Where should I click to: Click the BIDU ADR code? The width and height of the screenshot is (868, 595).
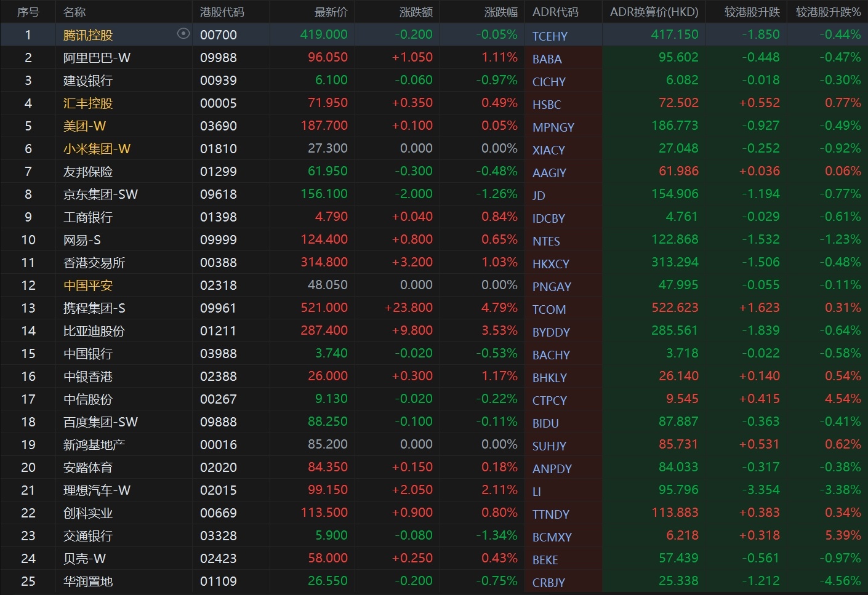(x=545, y=423)
